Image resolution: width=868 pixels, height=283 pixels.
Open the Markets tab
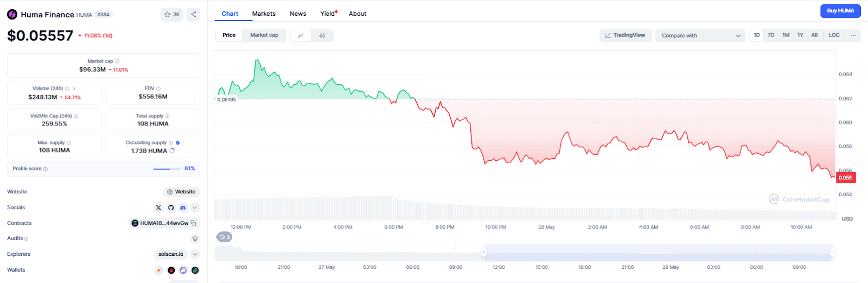(x=264, y=14)
